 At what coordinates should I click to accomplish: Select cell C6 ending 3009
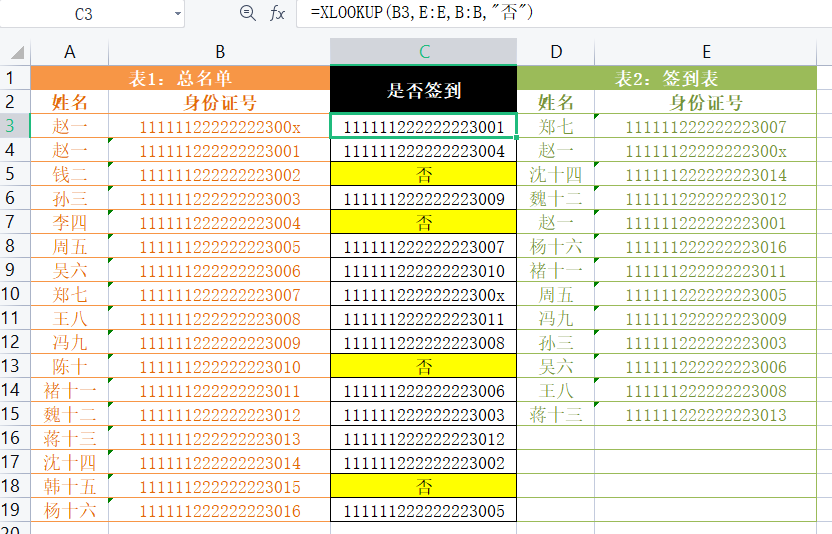click(423, 198)
